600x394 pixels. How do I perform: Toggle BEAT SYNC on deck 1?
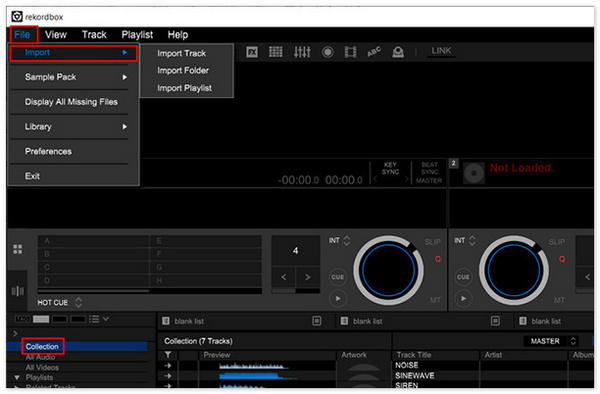(429, 169)
